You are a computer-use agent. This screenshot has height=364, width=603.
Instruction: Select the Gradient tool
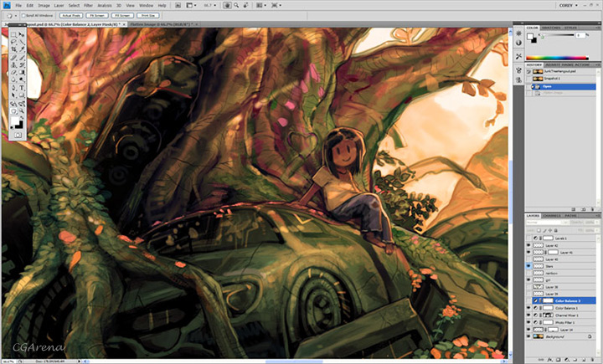22,72
